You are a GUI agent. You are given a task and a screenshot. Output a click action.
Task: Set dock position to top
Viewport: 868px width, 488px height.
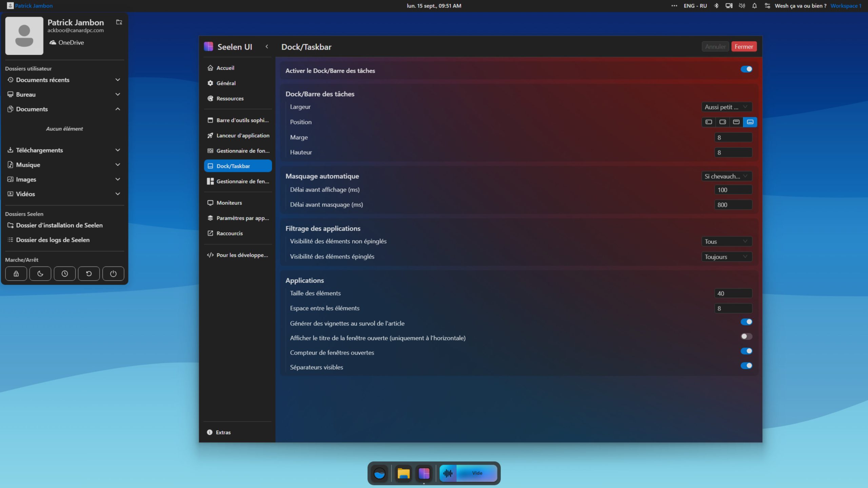736,122
